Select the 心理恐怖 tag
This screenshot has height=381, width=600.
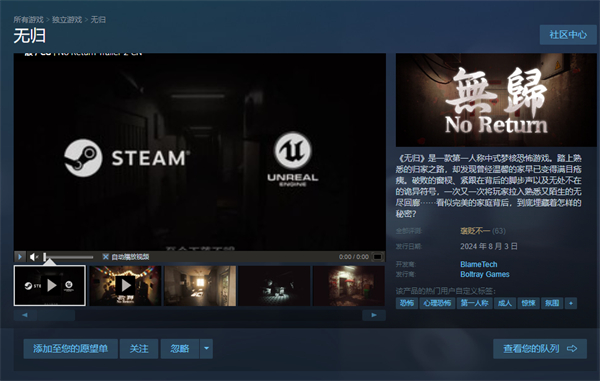point(437,303)
